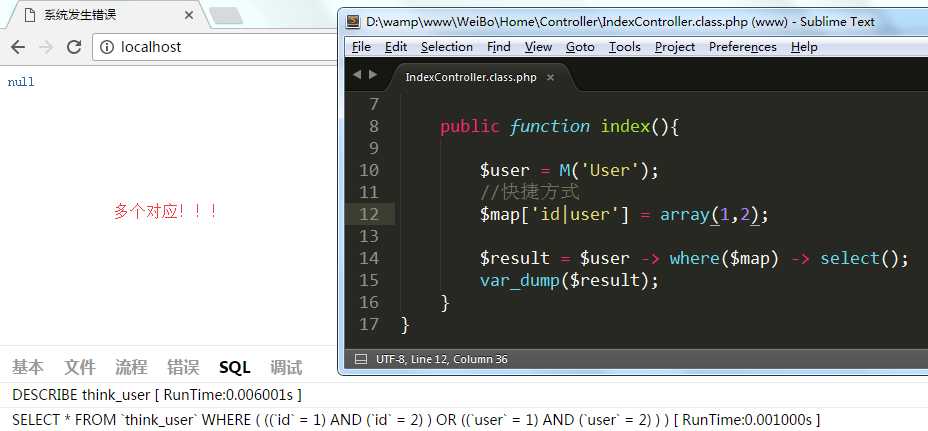The height and width of the screenshot is (431, 928).
Task: Open the Preferences menu
Action: pyautogui.click(x=743, y=47)
